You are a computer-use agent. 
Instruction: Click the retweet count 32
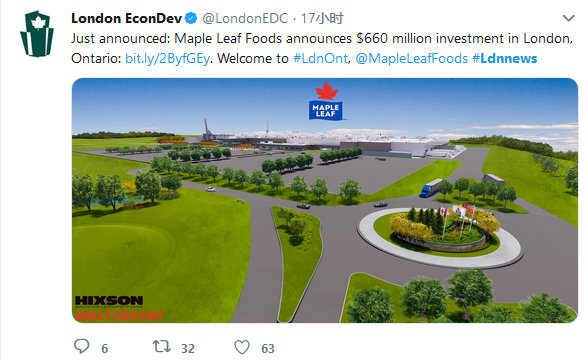[188, 348]
